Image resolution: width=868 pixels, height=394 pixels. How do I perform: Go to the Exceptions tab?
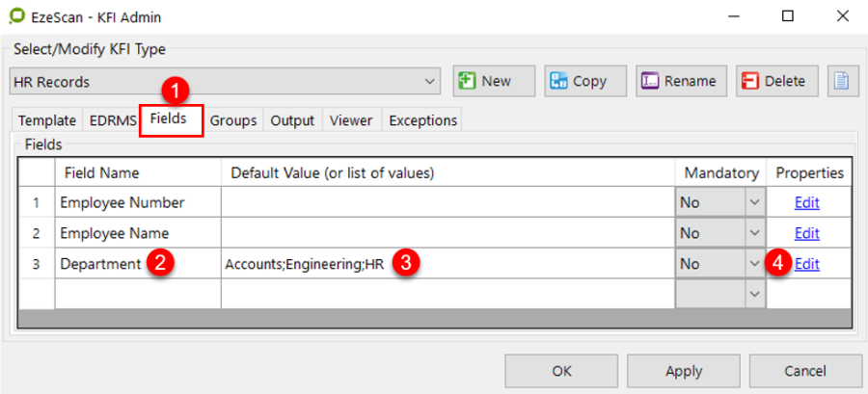click(x=421, y=120)
